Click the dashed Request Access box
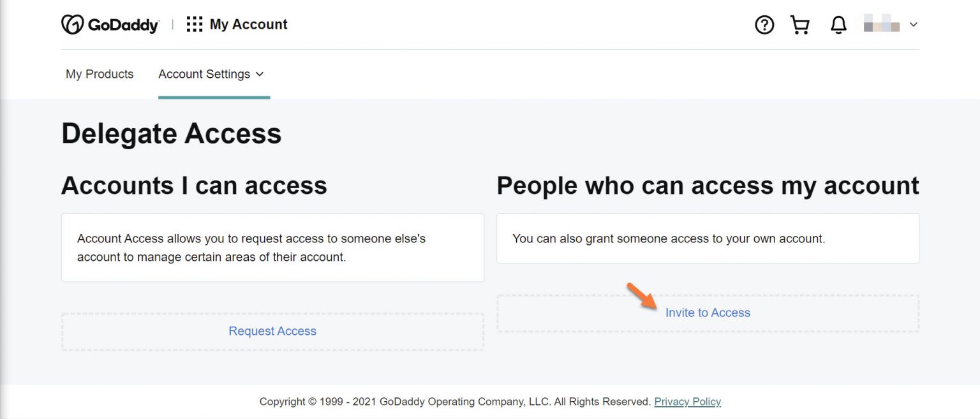This screenshot has height=419, width=980. (x=272, y=330)
